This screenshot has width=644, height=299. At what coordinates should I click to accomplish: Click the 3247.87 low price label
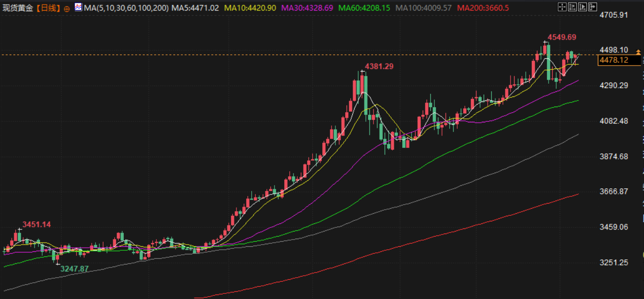point(75,269)
